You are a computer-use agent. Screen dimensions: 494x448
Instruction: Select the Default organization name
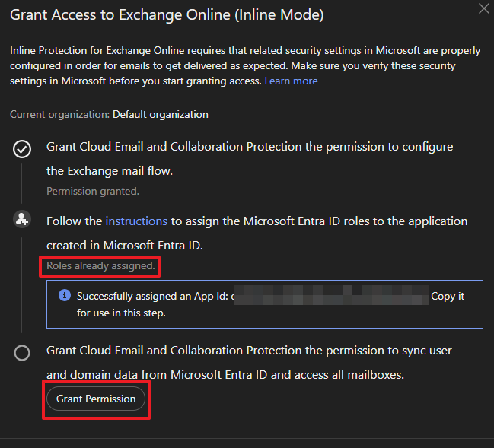click(160, 114)
